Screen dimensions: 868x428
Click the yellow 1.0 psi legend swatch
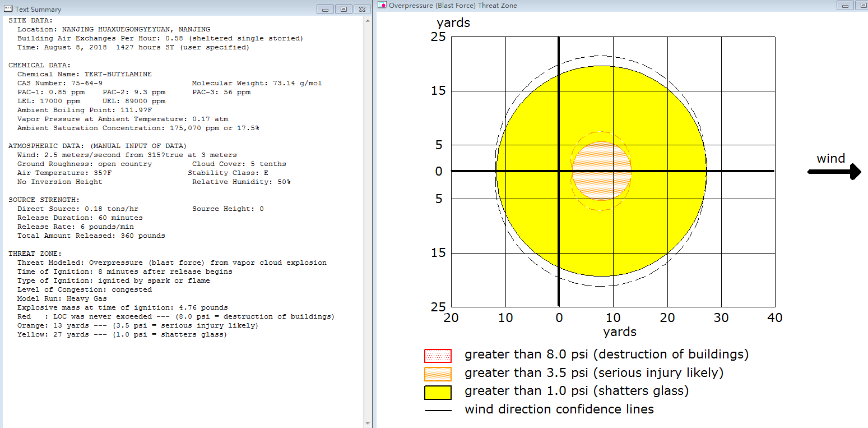(x=438, y=392)
